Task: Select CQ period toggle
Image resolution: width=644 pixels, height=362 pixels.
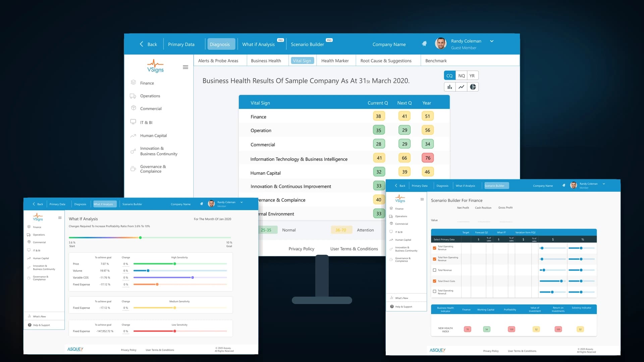Action: (449, 76)
